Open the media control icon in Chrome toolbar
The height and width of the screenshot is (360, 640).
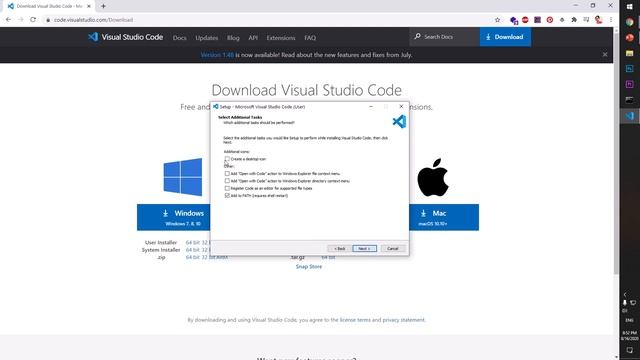tap(586, 20)
